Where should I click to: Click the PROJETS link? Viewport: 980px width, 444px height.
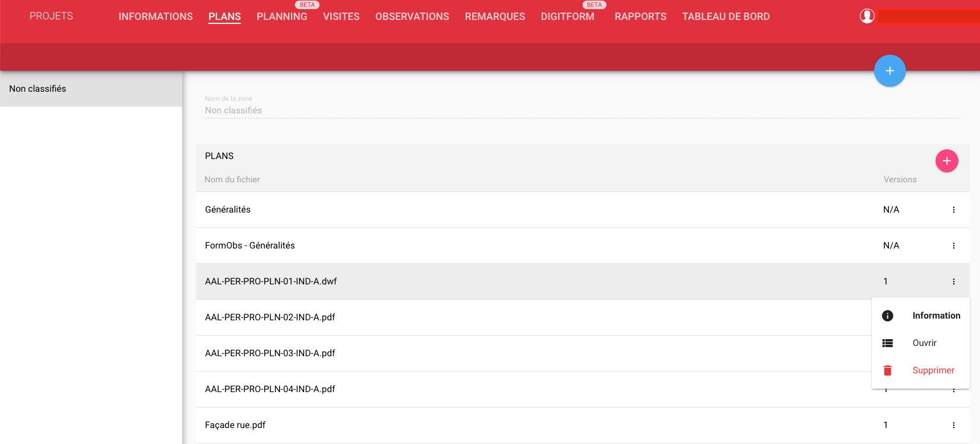coord(51,16)
